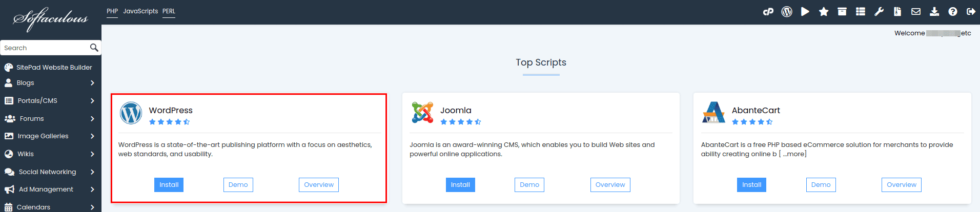Open the task list icon
This screenshot has width=980, height=212.
tap(861, 11)
